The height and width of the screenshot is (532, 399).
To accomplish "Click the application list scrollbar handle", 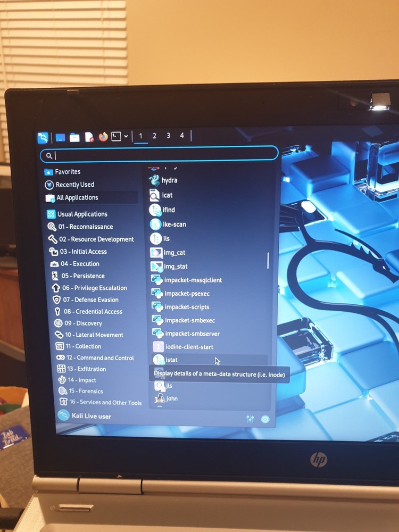I will coord(268,261).
